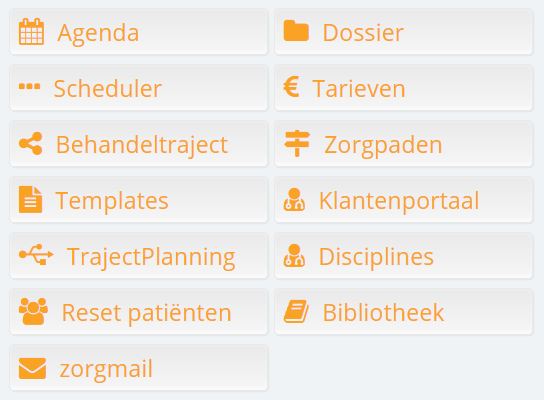The width and height of the screenshot is (544, 400).
Task: Click the folder icon beside Dossier
Action: (x=296, y=31)
